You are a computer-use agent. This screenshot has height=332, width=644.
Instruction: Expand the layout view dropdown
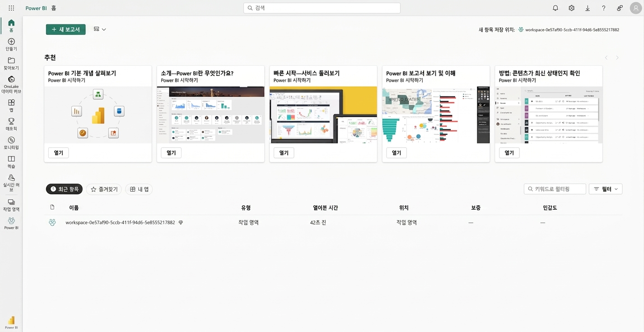(x=100, y=29)
